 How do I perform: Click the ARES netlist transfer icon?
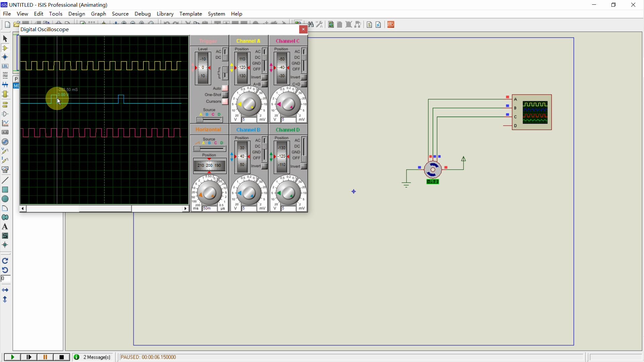391,24
